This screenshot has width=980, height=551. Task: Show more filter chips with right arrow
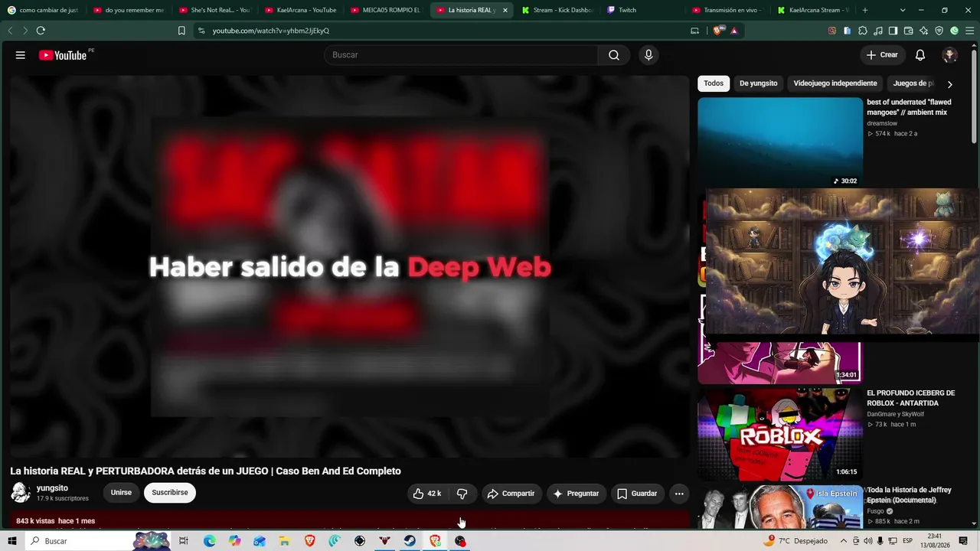point(950,84)
